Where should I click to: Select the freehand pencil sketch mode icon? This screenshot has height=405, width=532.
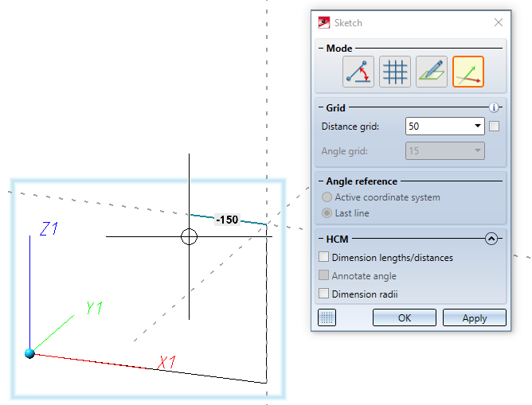point(432,72)
